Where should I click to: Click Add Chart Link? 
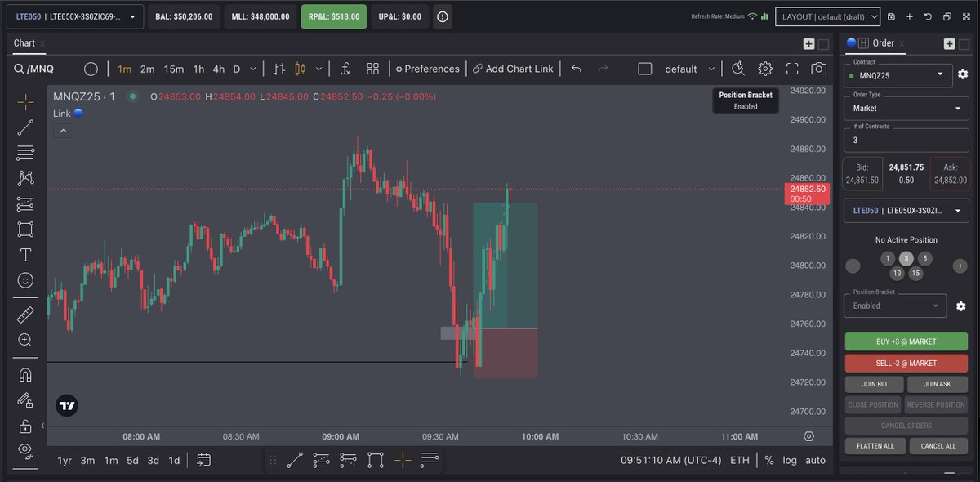(513, 69)
